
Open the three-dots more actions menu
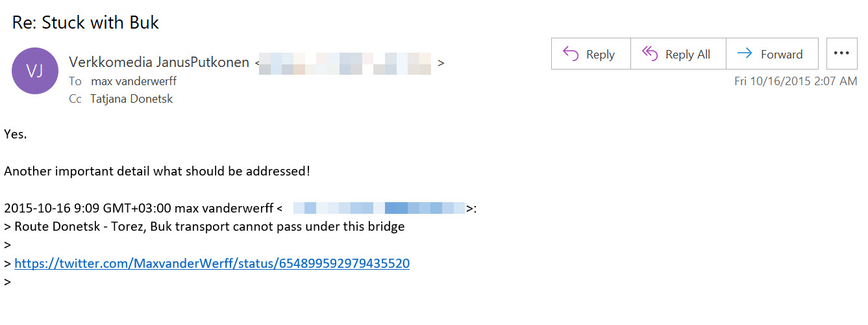[841, 54]
